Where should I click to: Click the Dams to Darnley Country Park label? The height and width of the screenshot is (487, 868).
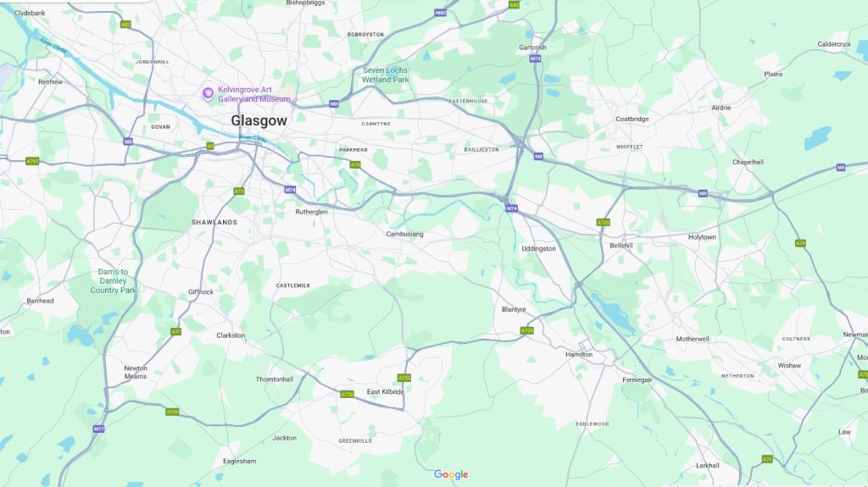[113, 281]
